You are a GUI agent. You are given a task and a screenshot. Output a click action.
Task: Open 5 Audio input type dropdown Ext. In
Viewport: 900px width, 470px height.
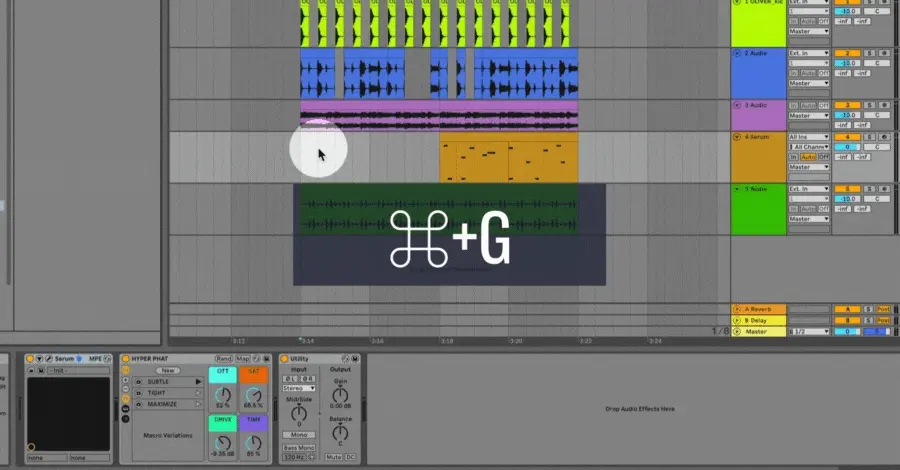pyautogui.click(x=809, y=188)
